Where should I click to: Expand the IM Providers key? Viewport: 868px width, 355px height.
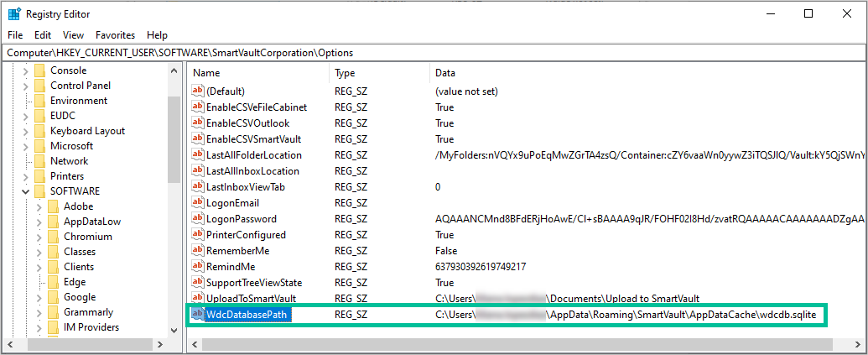click(x=39, y=328)
